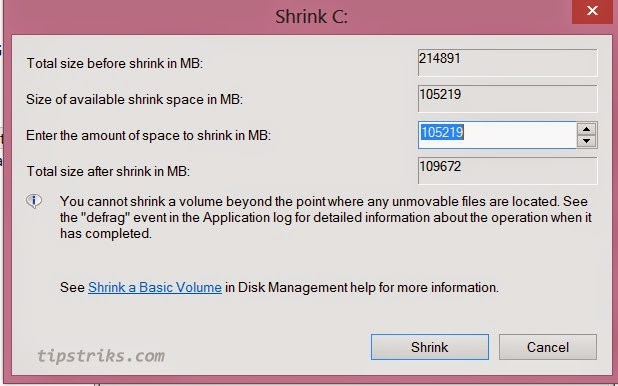Click the 'Enter the amount of space' label

tap(149, 136)
